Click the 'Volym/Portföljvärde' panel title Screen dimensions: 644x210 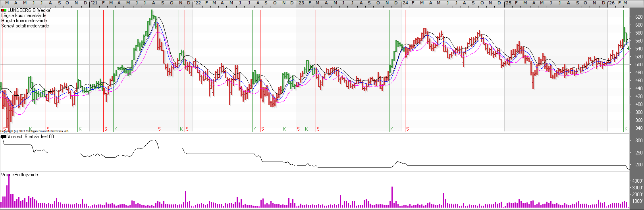tap(19, 175)
